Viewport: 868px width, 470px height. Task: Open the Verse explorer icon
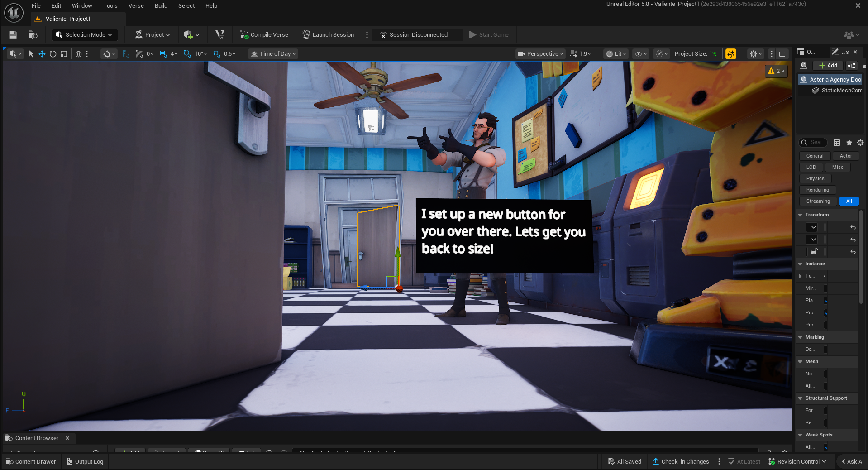tap(220, 35)
